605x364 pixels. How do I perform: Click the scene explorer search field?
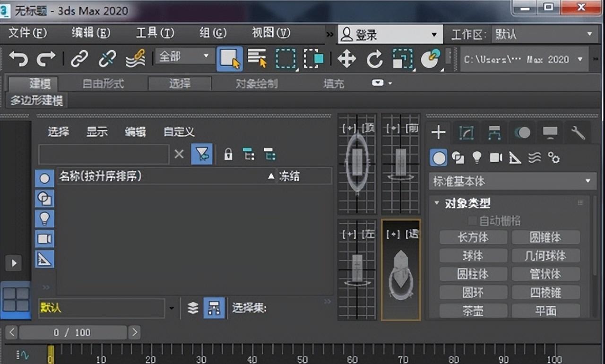[103, 154]
